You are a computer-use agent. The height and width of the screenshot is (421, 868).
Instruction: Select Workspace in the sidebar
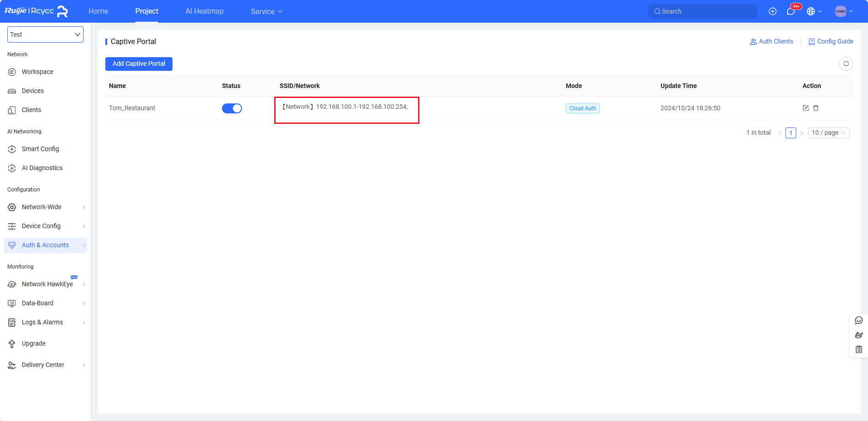click(37, 72)
